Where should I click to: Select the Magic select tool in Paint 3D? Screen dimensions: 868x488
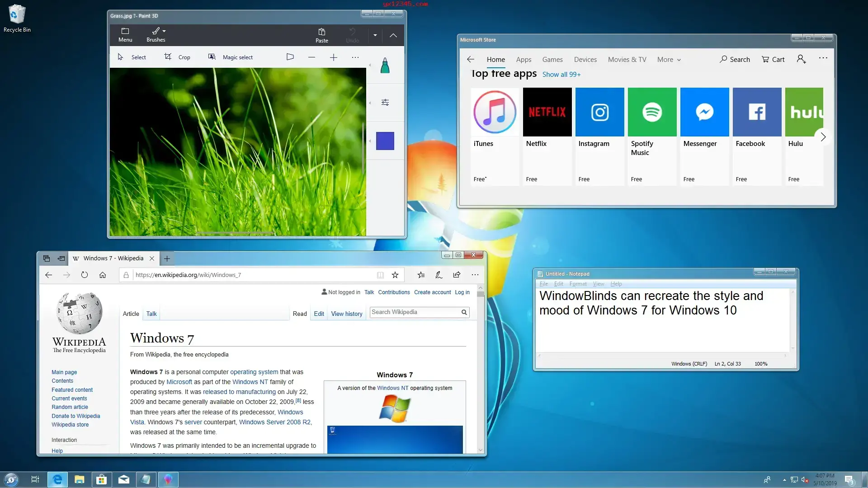(230, 57)
